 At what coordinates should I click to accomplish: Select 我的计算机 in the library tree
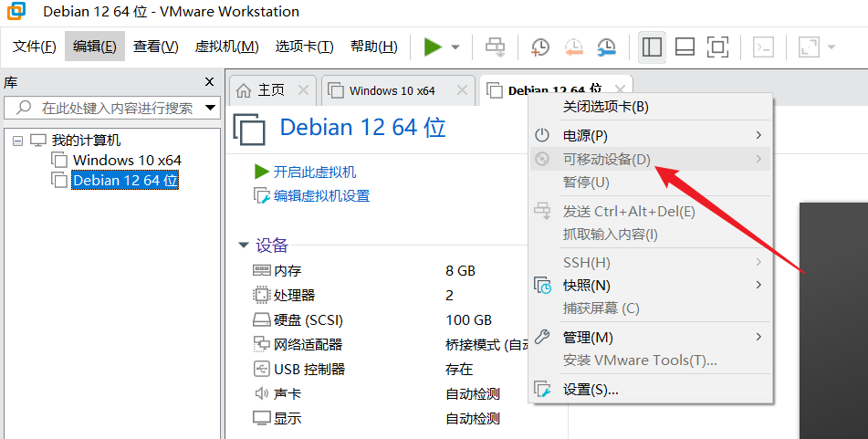coord(86,140)
